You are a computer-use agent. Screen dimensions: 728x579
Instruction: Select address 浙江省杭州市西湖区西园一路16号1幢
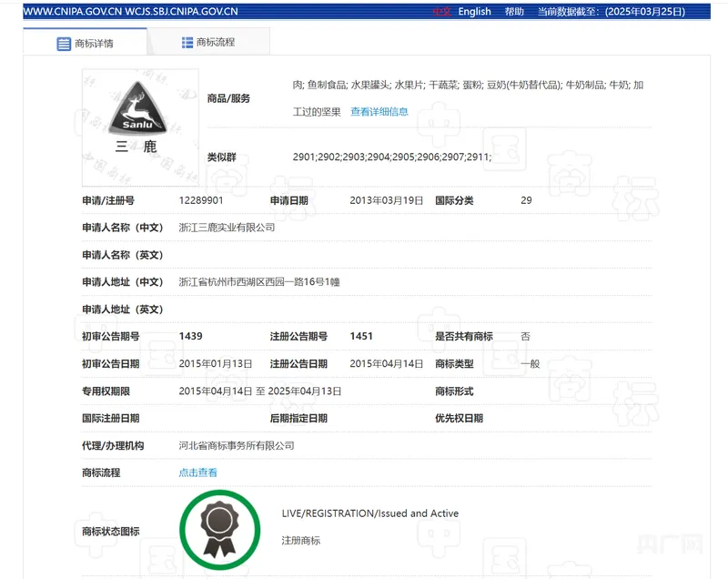(259, 282)
